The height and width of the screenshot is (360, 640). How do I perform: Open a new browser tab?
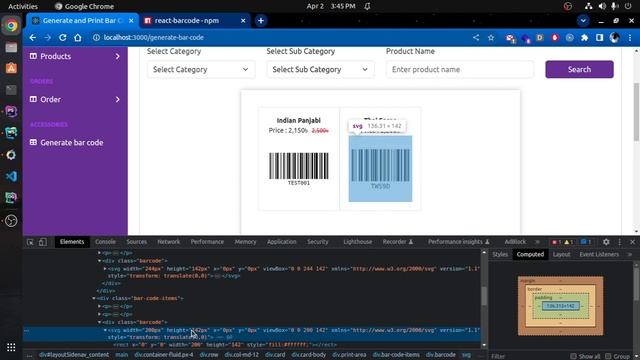[261, 20]
